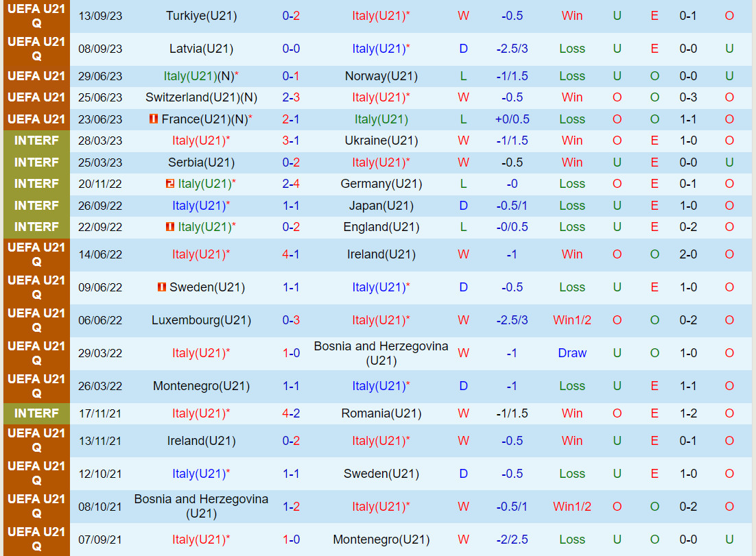Select date 26/09/22
Viewport: 756px width, 556px height.
(100, 206)
